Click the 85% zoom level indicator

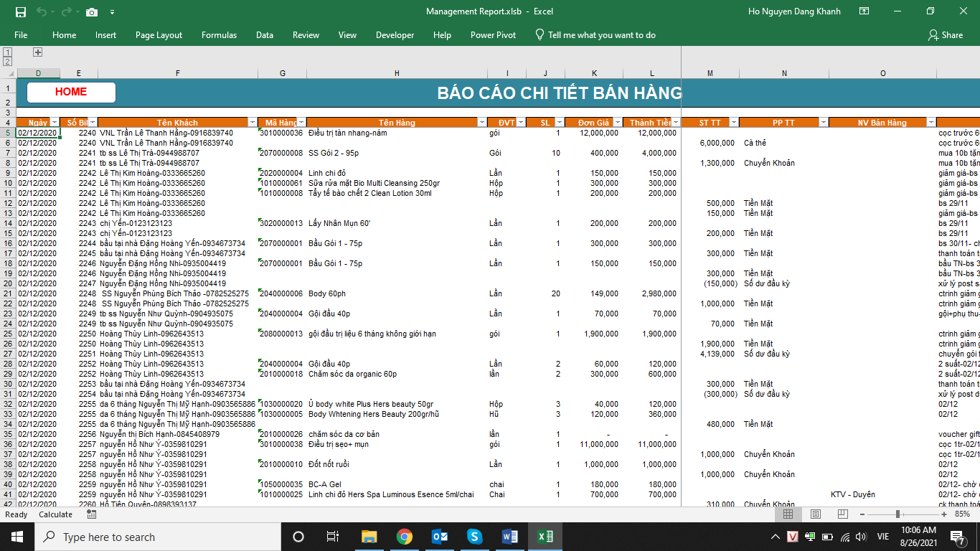pos(963,514)
